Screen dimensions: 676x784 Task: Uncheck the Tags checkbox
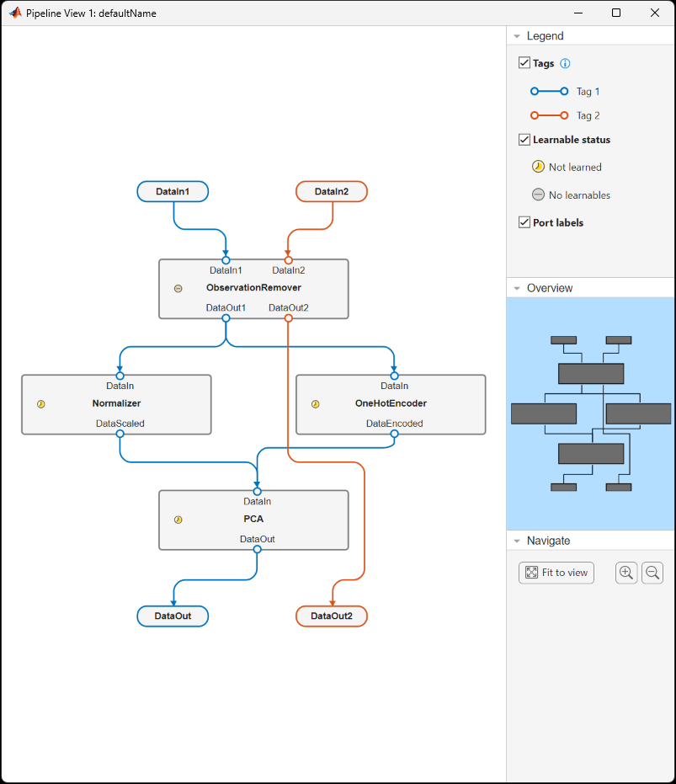(x=524, y=63)
